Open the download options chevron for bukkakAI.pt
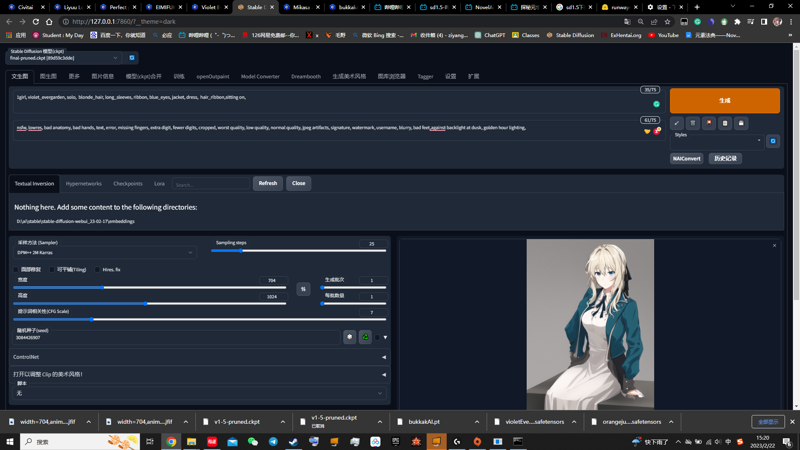This screenshot has width=800, height=450. (x=477, y=422)
